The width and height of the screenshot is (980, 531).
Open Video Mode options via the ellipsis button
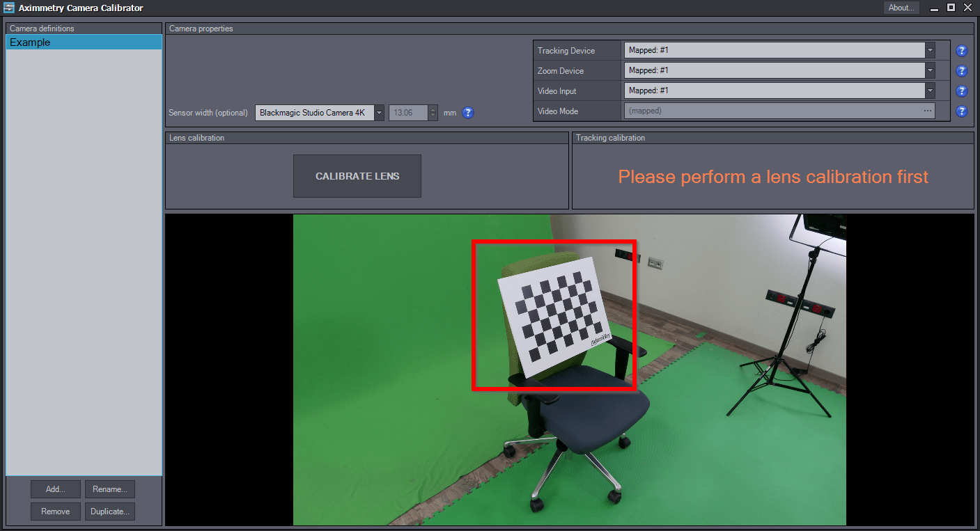click(x=927, y=111)
